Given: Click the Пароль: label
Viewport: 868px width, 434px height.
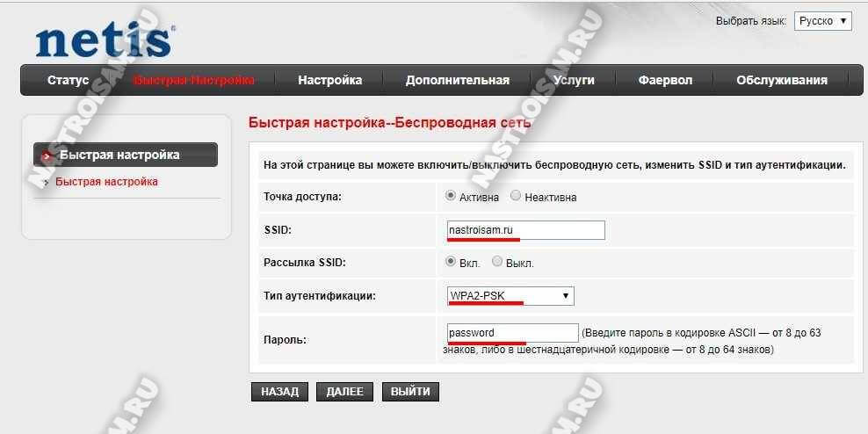Looking at the screenshot, I should pyautogui.click(x=285, y=340).
